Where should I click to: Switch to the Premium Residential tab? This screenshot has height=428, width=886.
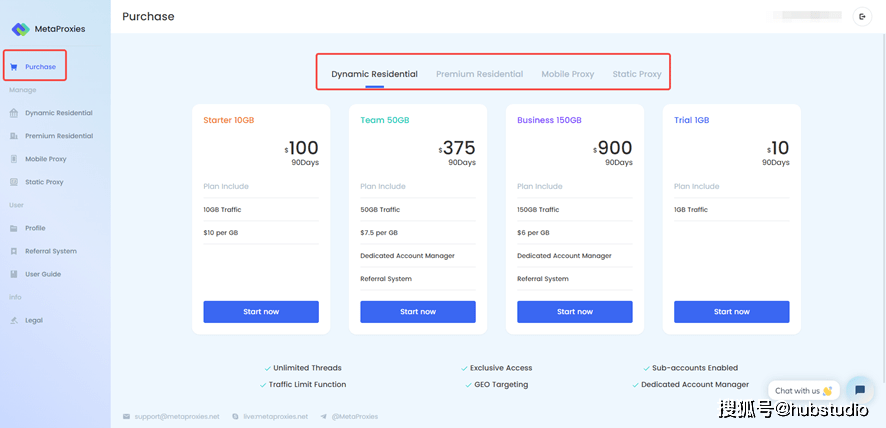coord(479,74)
